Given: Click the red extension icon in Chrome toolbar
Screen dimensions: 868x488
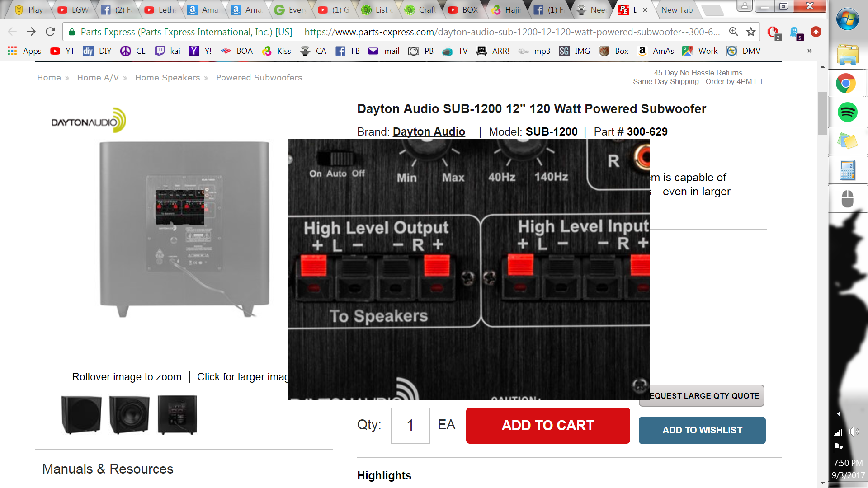Looking at the screenshot, I should click(816, 32).
